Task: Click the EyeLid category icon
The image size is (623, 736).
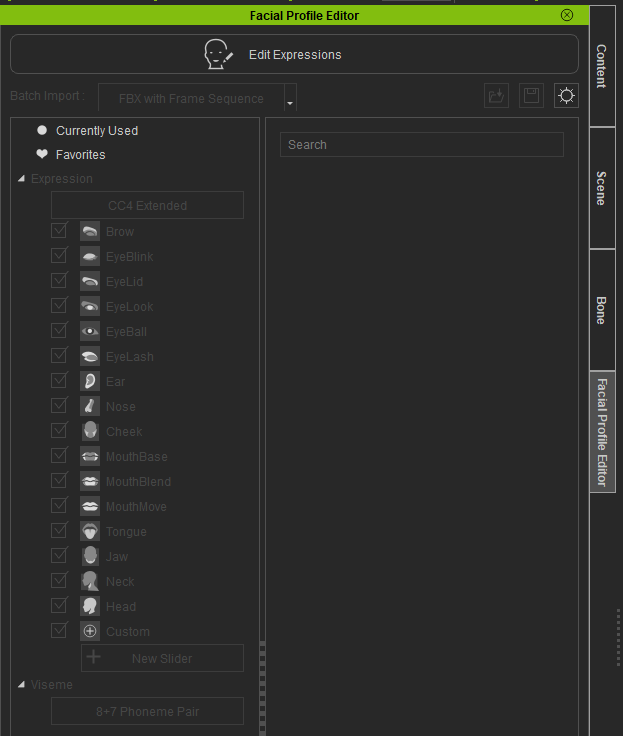Action: (x=90, y=281)
